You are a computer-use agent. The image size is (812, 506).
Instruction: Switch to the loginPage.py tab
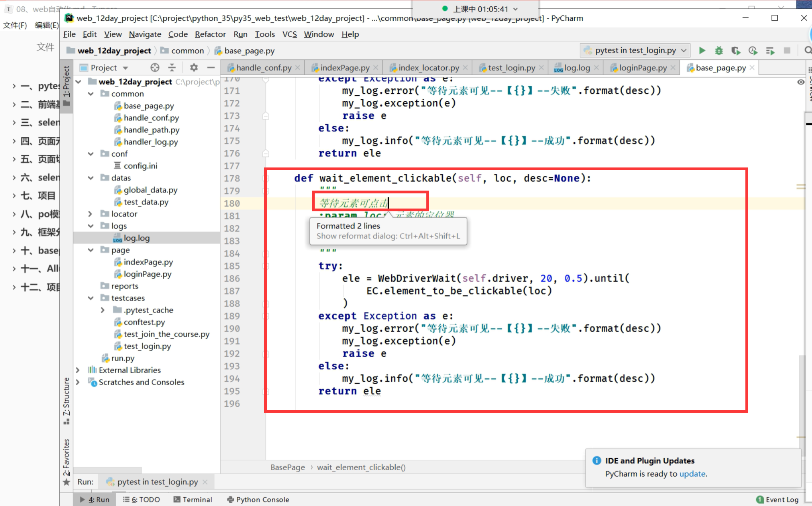point(642,68)
